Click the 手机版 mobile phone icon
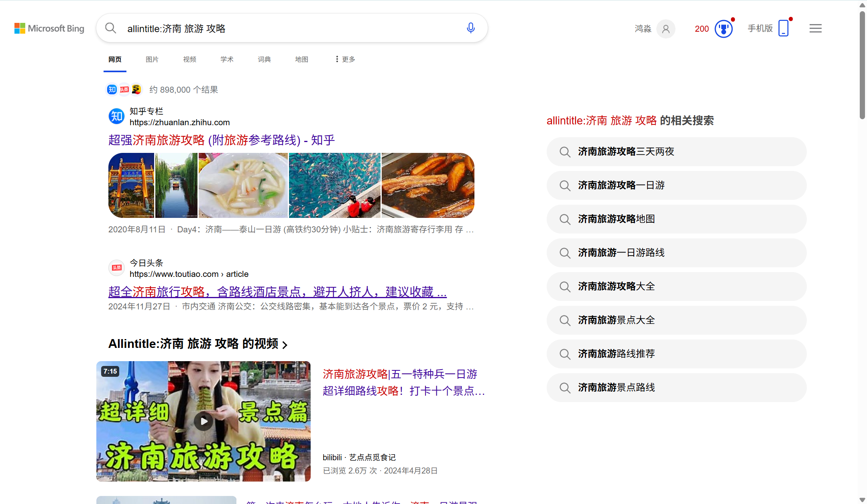 (x=783, y=28)
